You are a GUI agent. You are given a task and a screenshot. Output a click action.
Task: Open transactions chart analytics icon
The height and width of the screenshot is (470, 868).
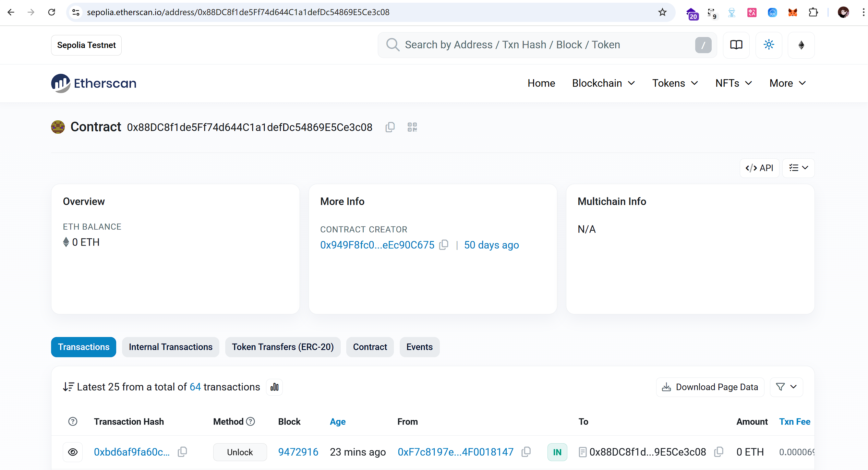tap(274, 387)
